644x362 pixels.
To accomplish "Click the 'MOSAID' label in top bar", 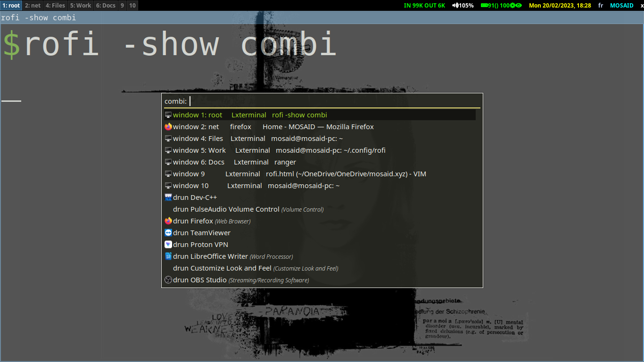I will click(x=622, y=6).
